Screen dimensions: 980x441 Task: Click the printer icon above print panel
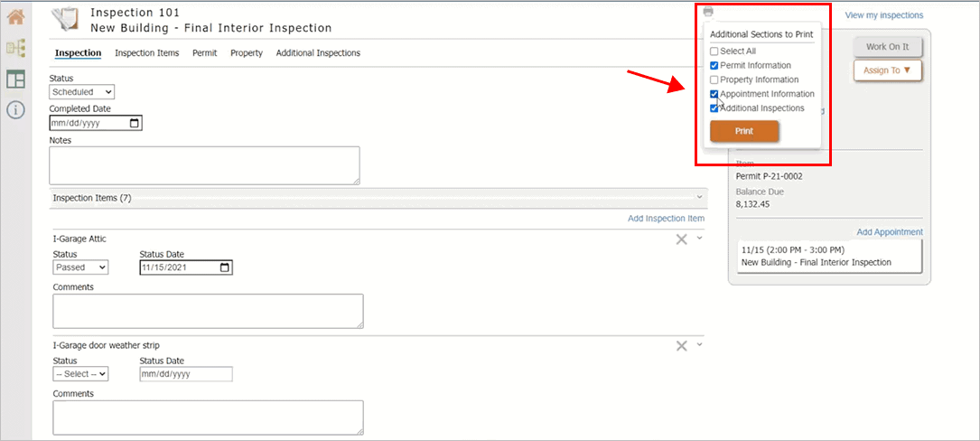coord(708,12)
